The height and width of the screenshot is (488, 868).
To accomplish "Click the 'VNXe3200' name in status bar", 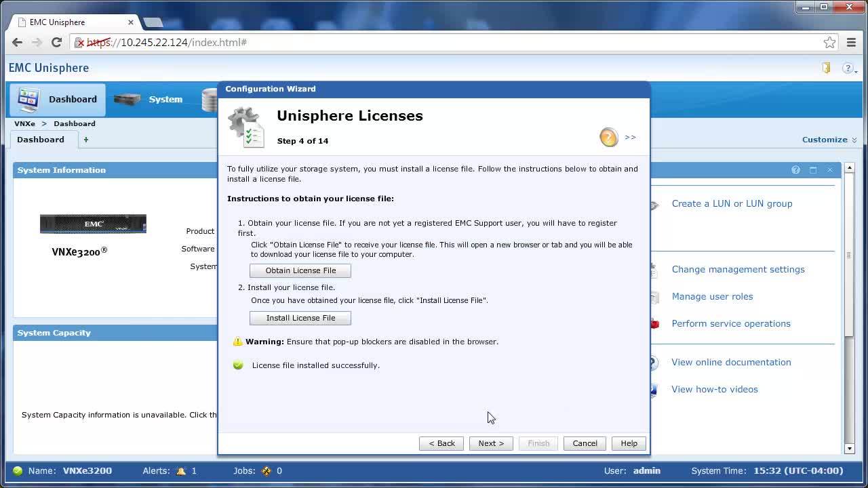I will click(x=87, y=470).
